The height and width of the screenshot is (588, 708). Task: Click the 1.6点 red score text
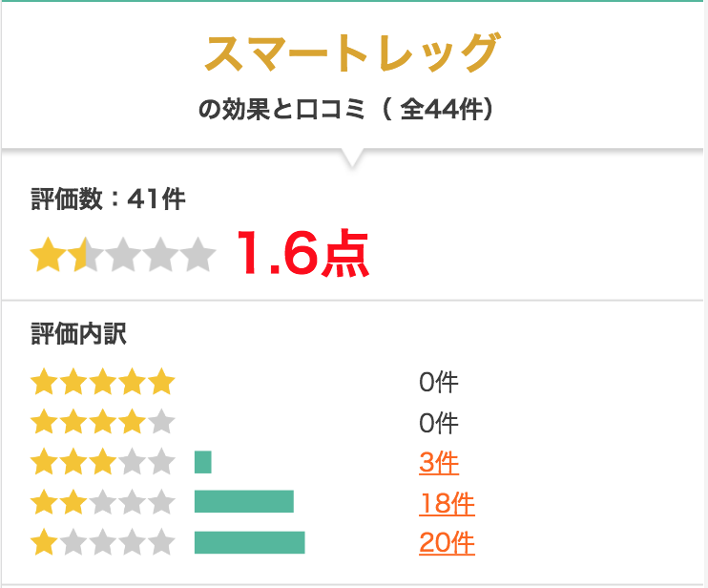(302, 253)
